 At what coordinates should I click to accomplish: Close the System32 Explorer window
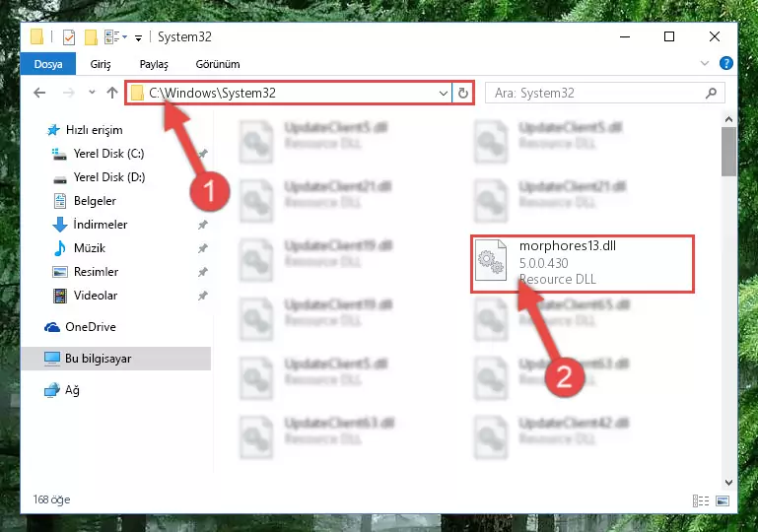(x=714, y=36)
